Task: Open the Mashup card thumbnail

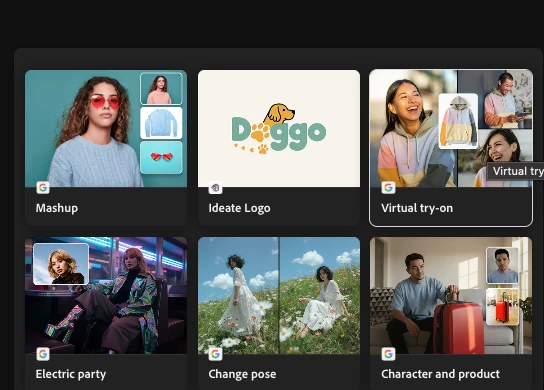Action: click(x=106, y=128)
